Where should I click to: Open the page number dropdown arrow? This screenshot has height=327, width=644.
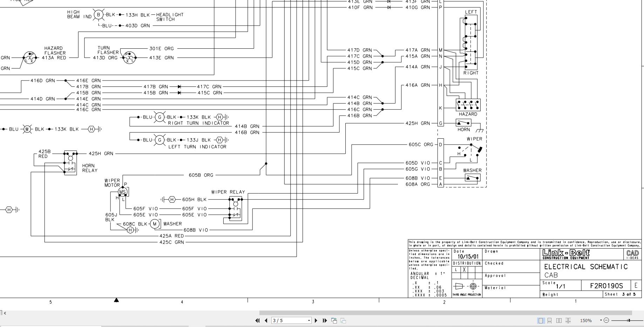(x=309, y=320)
